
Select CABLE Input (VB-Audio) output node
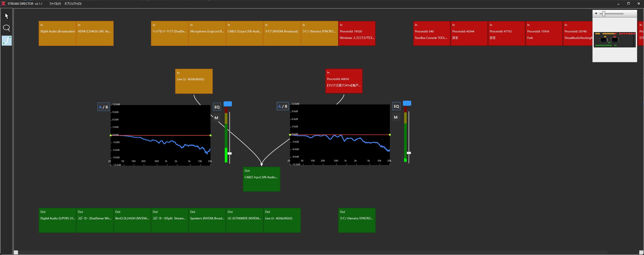click(262, 179)
